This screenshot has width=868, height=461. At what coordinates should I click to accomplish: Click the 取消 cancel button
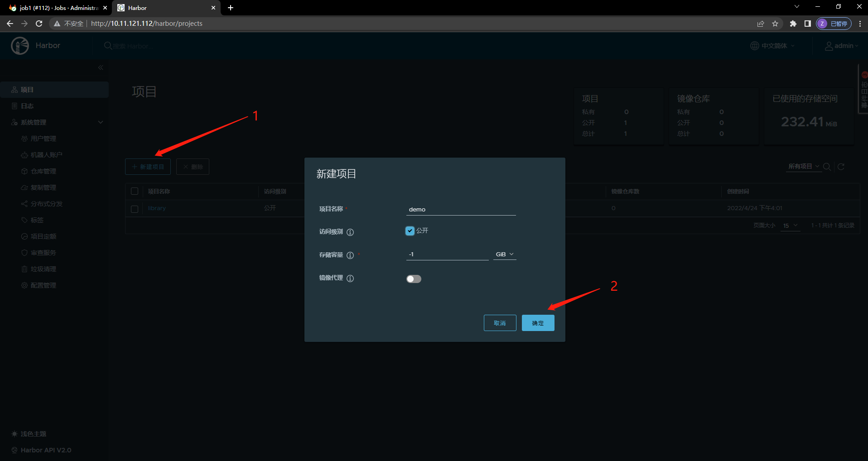point(500,323)
